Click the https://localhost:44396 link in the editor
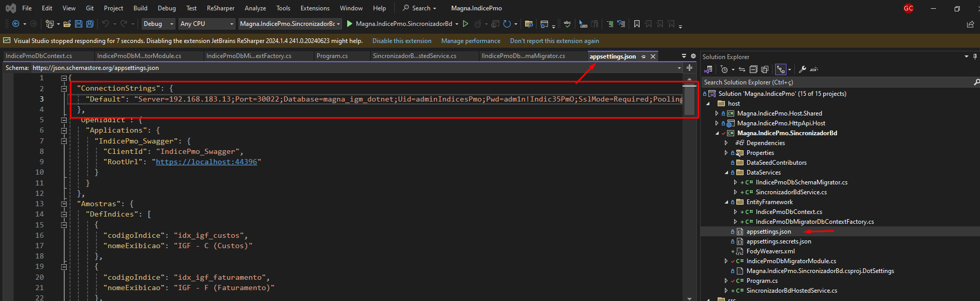This screenshot has height=301, width=980. 206,162
